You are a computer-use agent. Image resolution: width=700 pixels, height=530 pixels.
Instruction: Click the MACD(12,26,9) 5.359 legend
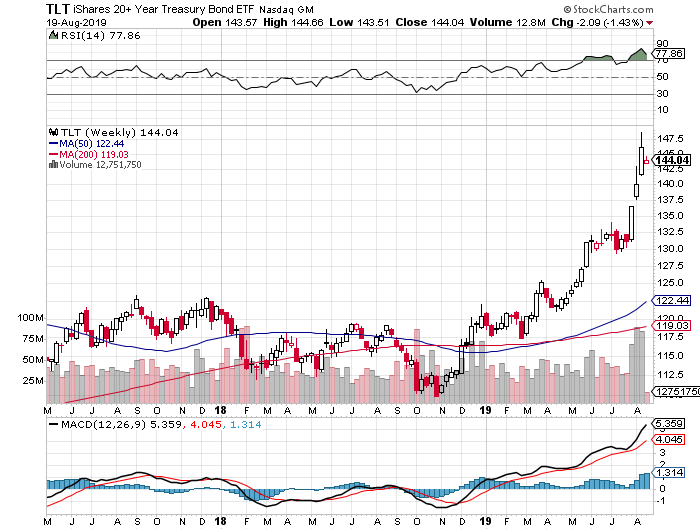coord(121,424)
